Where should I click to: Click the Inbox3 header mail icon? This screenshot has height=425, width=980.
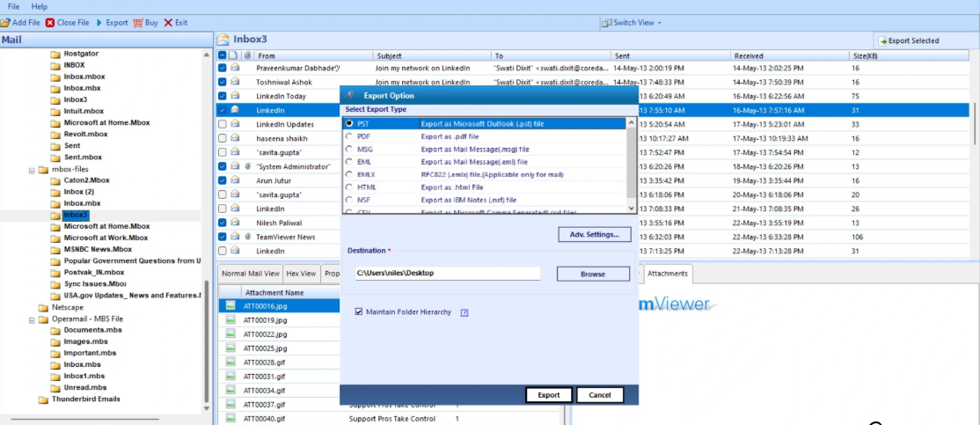point(223,40)
